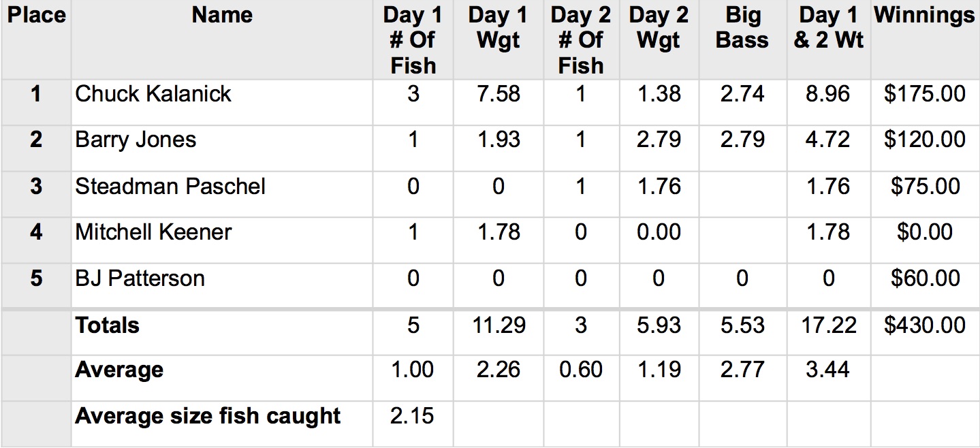Select the Mitchell Keener name cell
980x448 pixels.
click(x=153, y=232)
